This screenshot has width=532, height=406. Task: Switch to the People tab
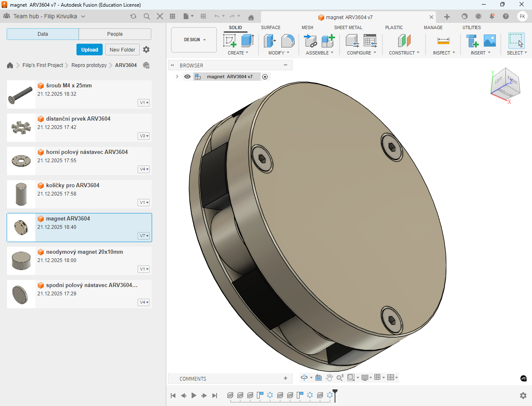tap(115, 34)
